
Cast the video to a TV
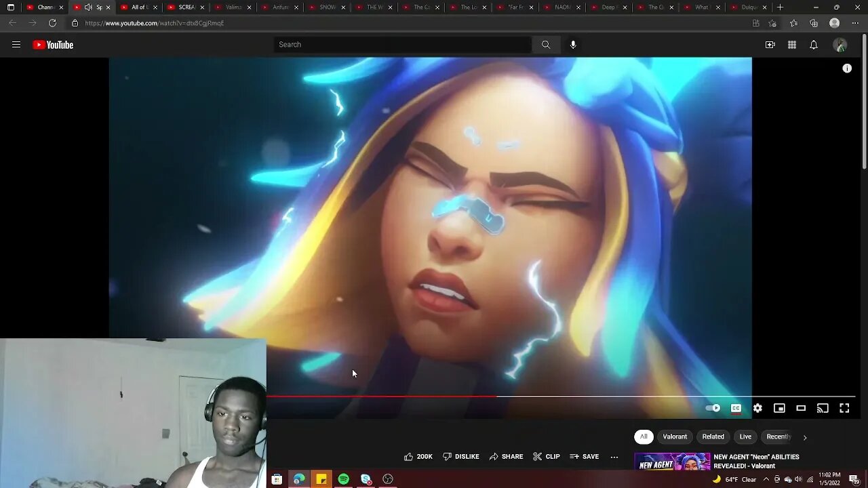(823, 408)
